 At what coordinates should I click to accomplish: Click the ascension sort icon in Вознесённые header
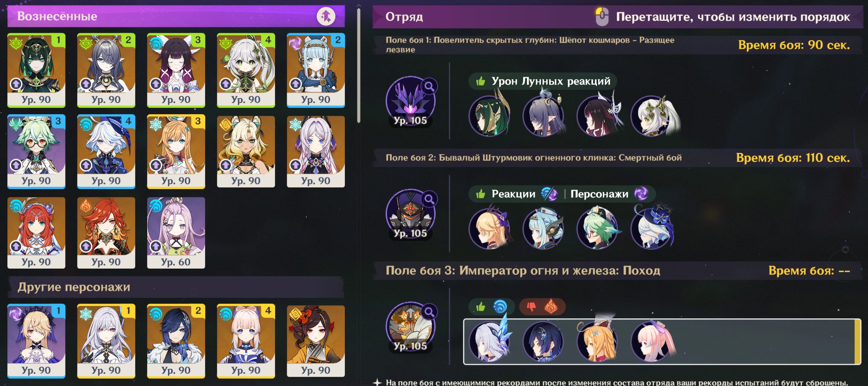point(326,16)
